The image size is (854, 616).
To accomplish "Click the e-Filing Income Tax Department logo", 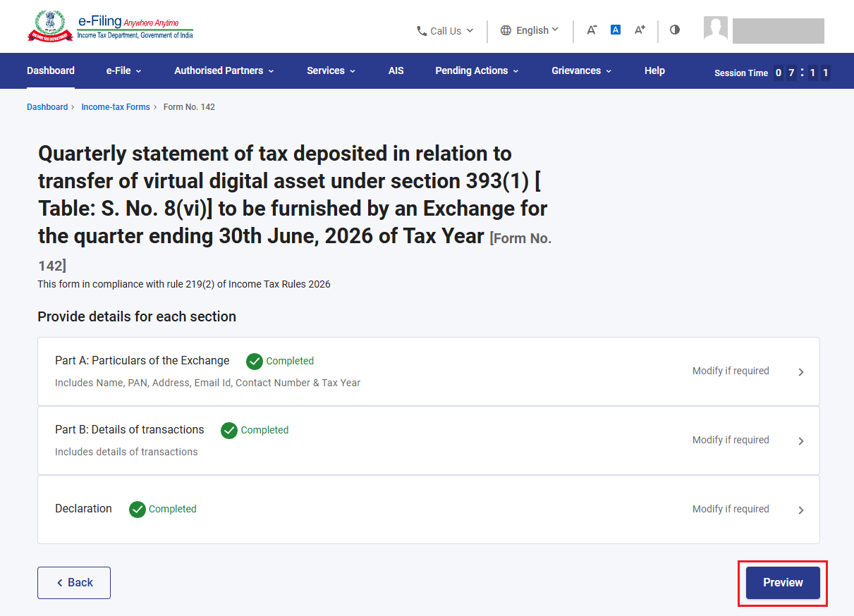I will pos(110,26).
